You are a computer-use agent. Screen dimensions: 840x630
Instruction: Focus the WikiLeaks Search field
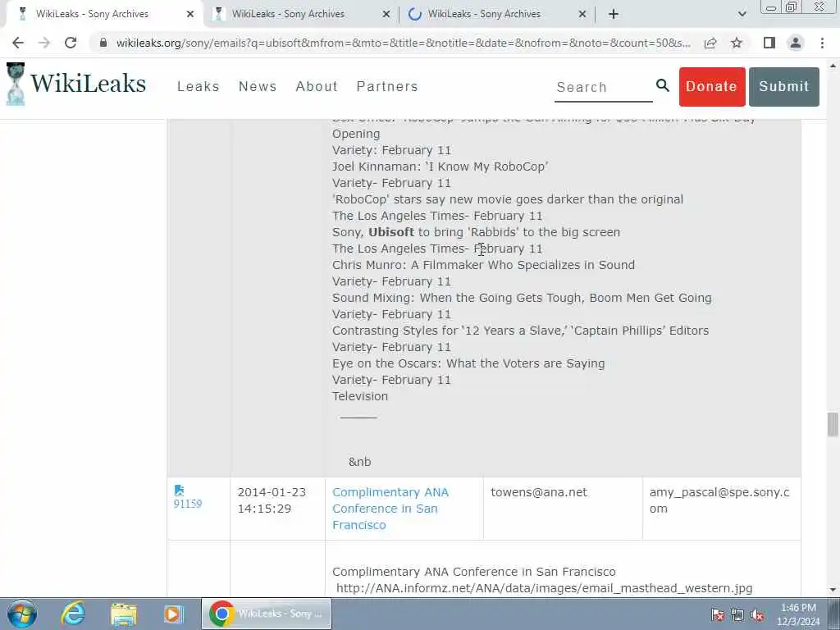pos(603,87)
